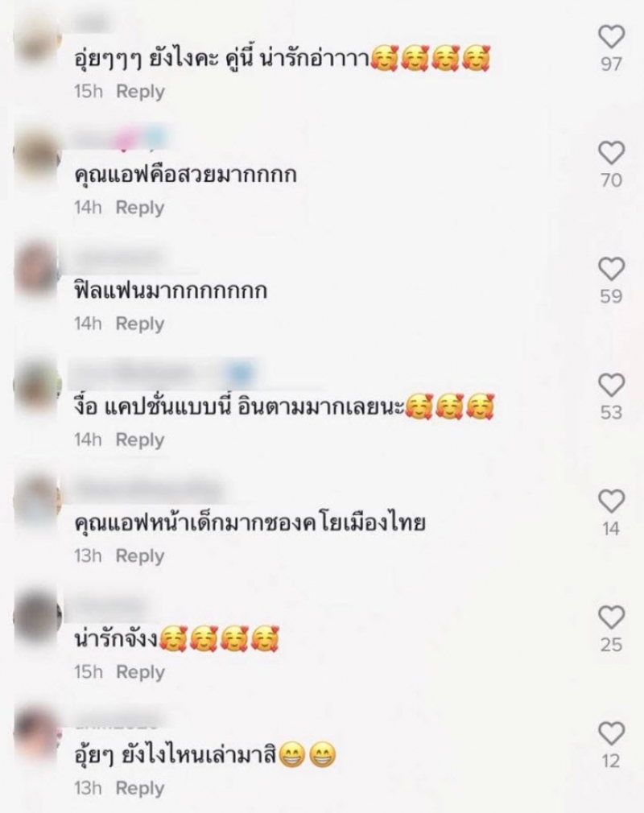Reply to the first 15h comment
The image size is (644, 813).
click(x=141, y=92)
